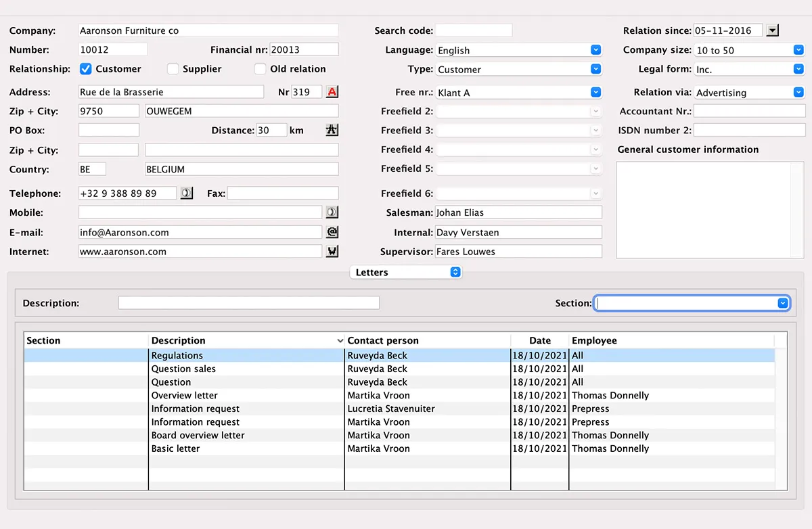Click the dial icon beside Mobile field

tap(332, 212)
